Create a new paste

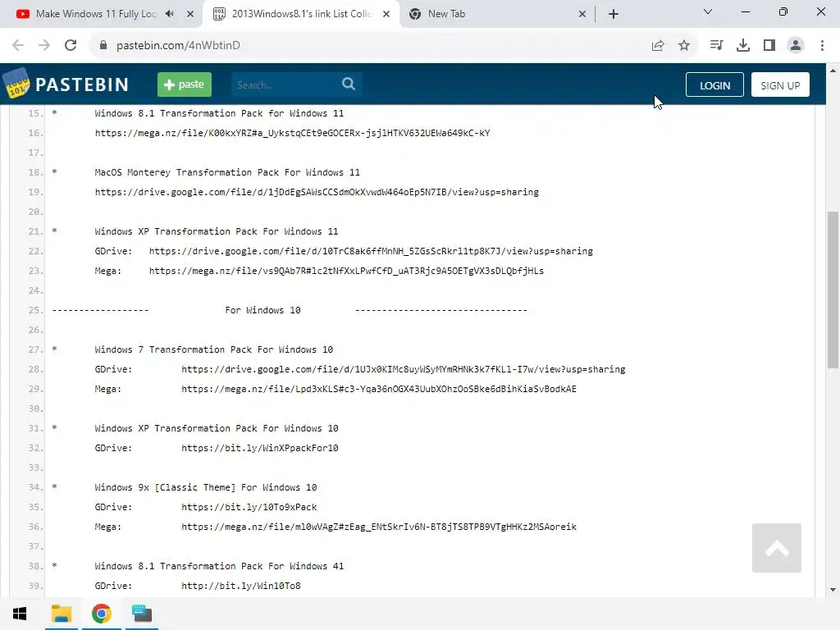[185, 84]
